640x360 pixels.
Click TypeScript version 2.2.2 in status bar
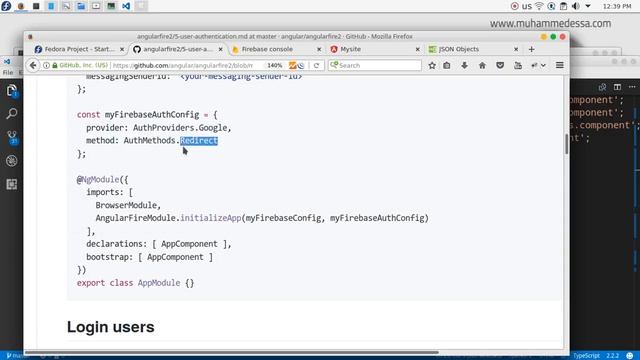[612, 356]
